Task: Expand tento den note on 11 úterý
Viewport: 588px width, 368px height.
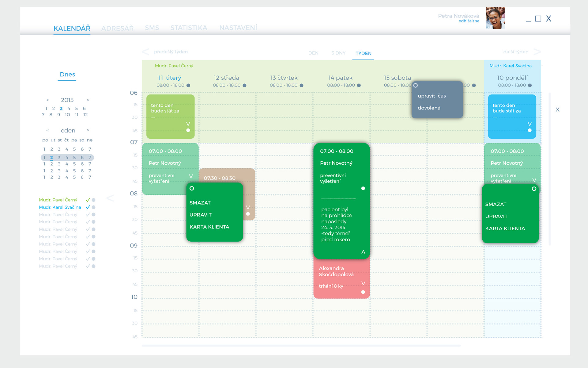Action: (x=188, y=124)
